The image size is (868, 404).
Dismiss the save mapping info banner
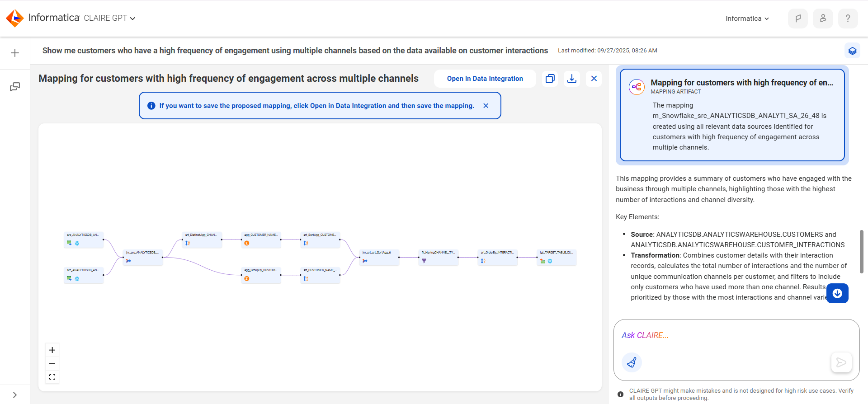tap(486, 106)
